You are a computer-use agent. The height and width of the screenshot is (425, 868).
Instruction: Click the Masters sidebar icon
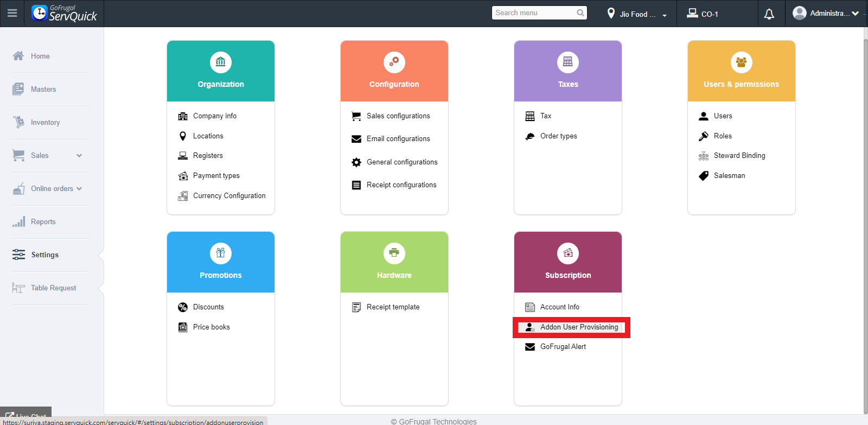(18, 89)
